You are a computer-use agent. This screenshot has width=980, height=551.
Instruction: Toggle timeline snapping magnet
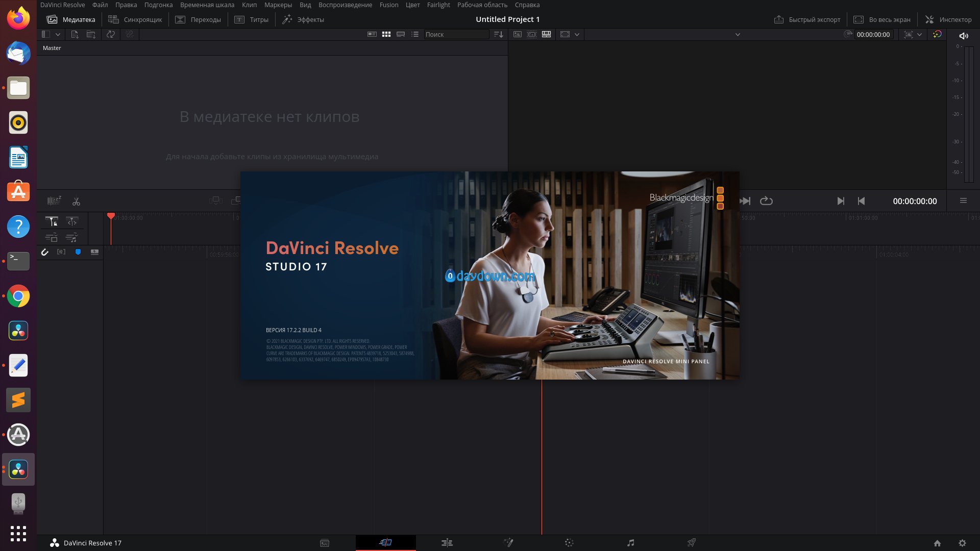pos(45,252)
